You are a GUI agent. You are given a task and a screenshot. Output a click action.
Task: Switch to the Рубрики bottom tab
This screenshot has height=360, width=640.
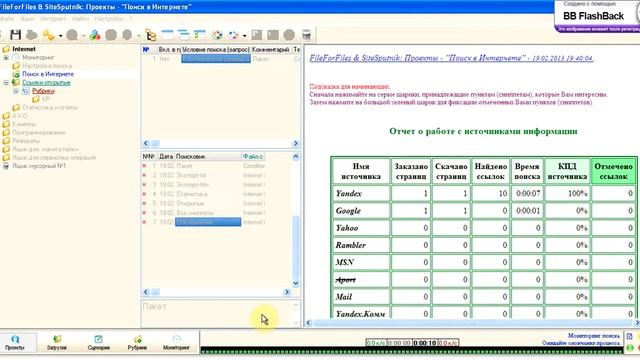tap(137, 343)
